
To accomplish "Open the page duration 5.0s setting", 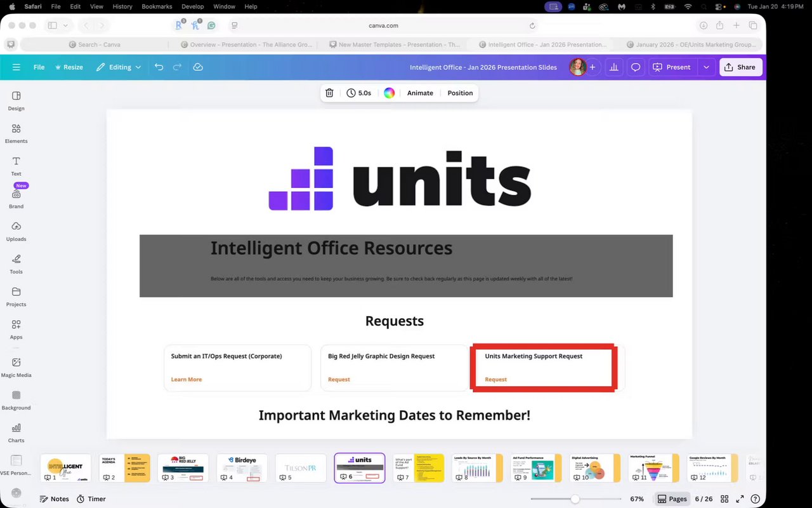I will point(359,93).
